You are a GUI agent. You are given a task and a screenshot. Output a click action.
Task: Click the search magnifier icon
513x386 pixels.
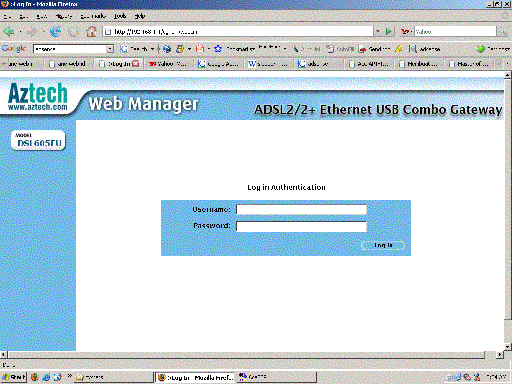coord(502,32)
